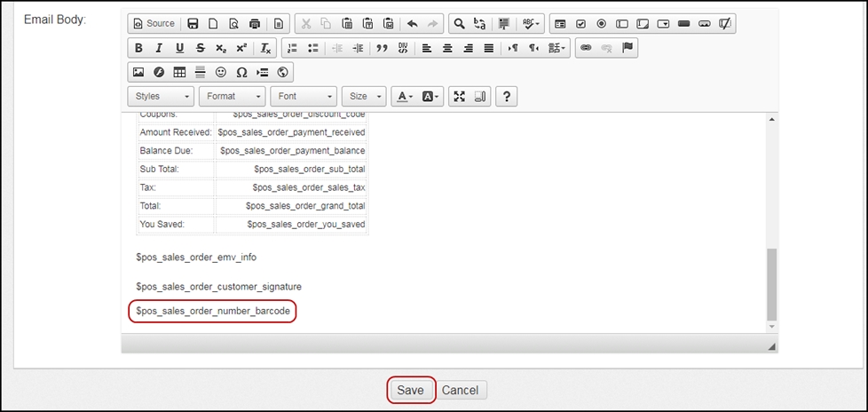Insert a Special Character omega
Screen dimensions: 868x412
tap(241, 72)
